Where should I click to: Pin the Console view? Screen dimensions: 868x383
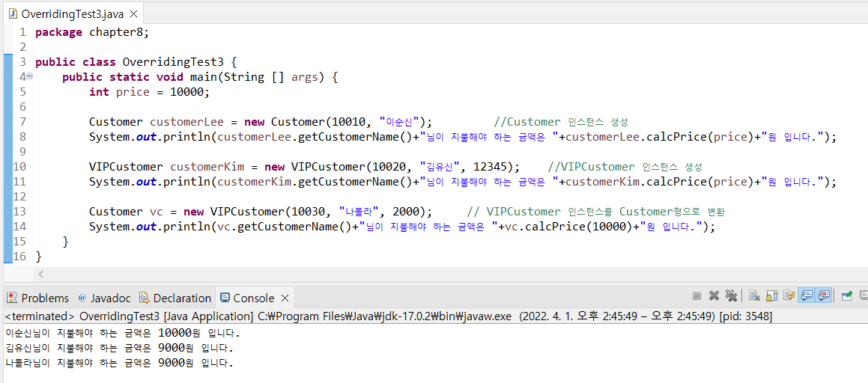point(846,296)
